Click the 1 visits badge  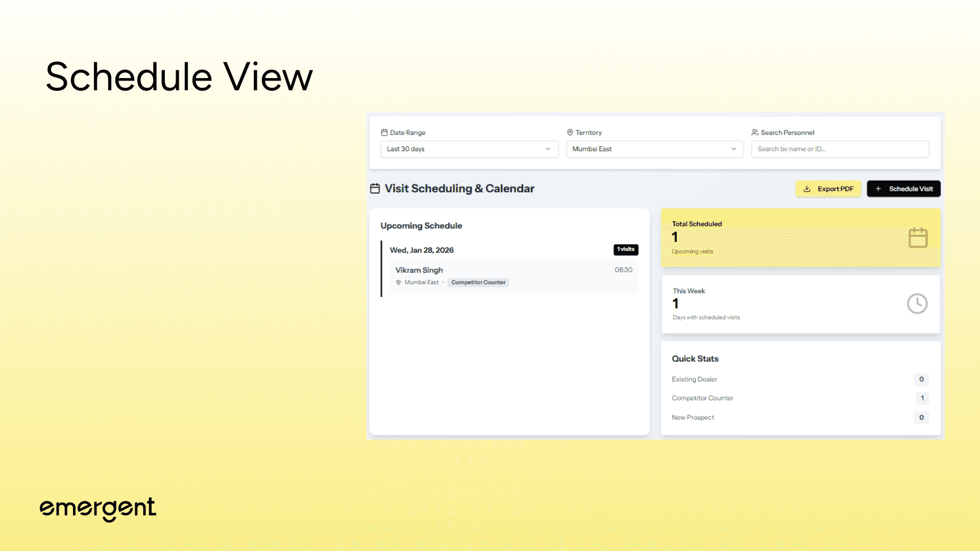625,249
